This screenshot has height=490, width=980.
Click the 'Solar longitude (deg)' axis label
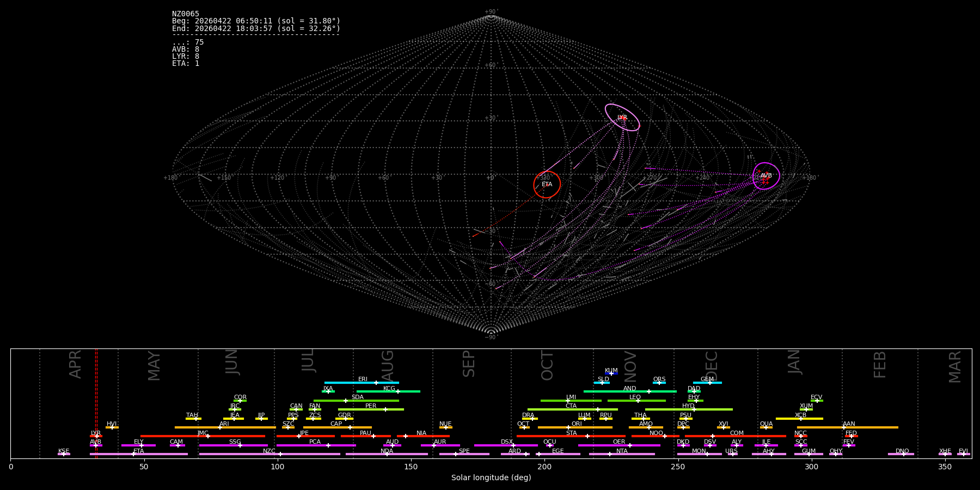491,478
